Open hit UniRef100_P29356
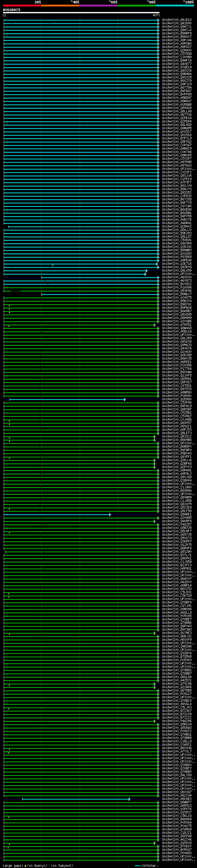Viewport: 197px width, 868px height. 177,365
